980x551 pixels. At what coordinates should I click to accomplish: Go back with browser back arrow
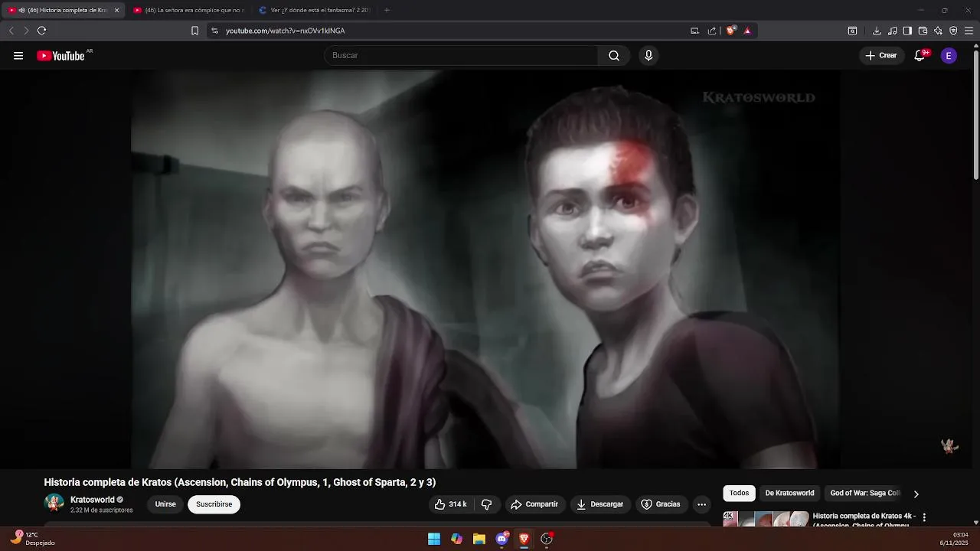click(11, 31)
